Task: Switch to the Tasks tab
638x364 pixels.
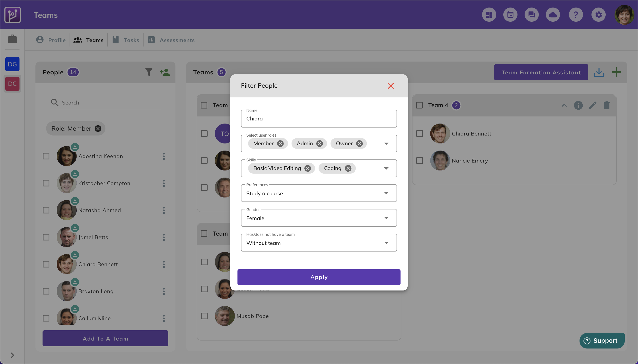Action: coord(130,40)
